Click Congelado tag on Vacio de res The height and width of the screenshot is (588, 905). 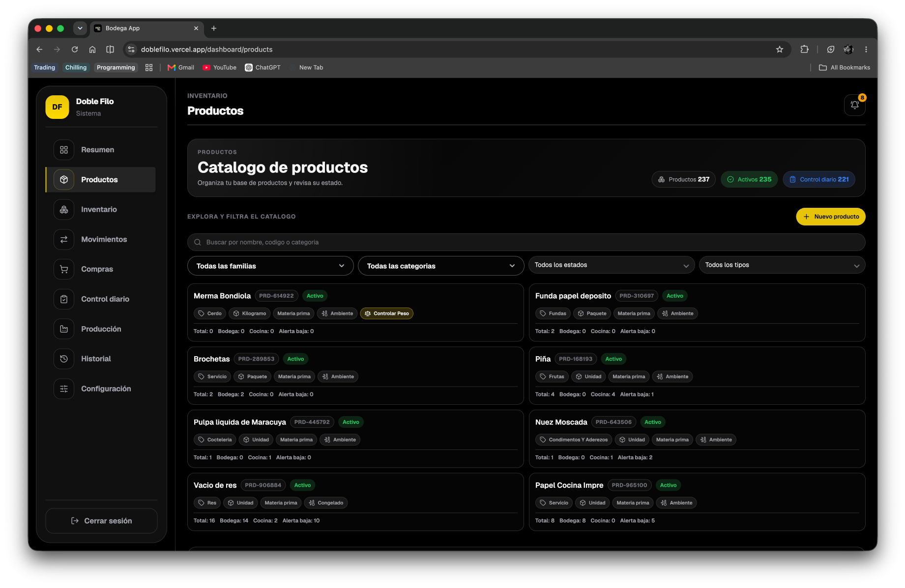(x=326, y=503)
